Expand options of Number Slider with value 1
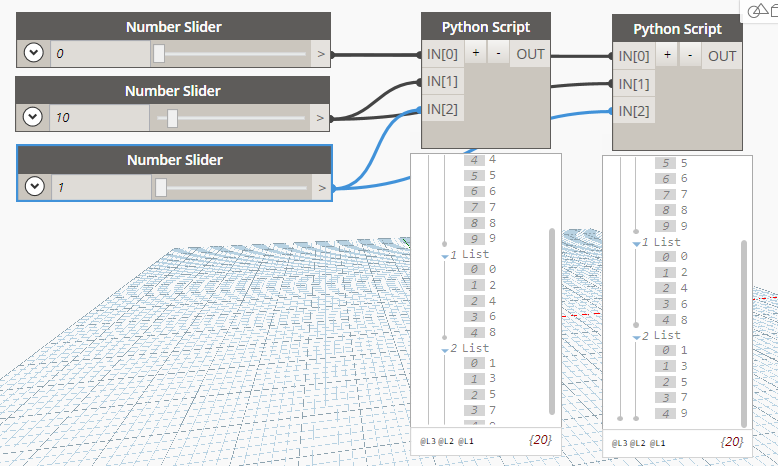Viewport: 778px width, 466px height. (x=35, y=187)
